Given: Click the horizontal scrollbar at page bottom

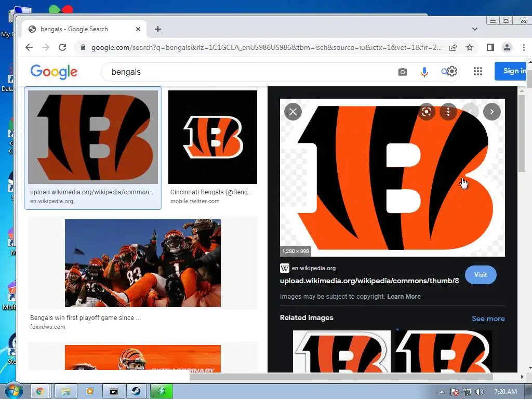Looking at the screenshot, I should coord(341,377).
